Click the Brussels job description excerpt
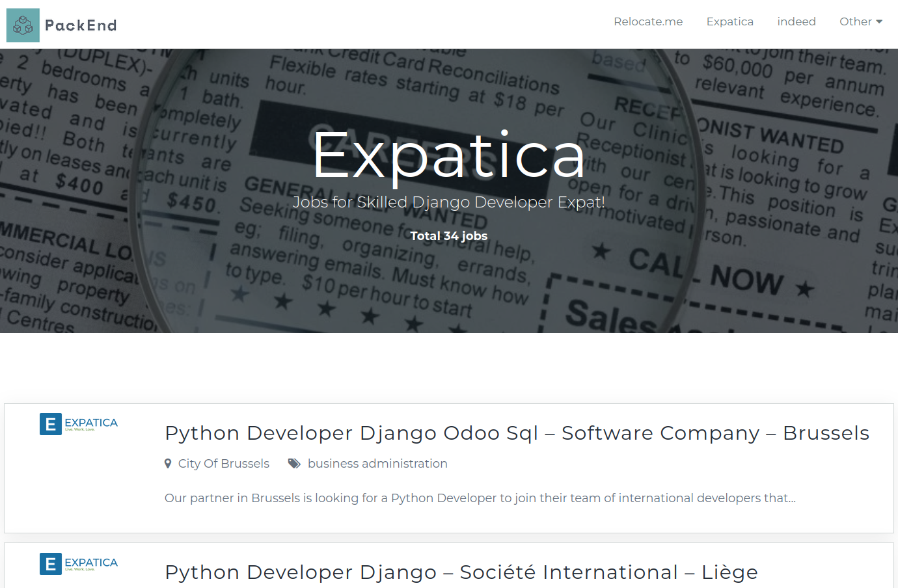898x588 pixels. (x=480, y=498)
